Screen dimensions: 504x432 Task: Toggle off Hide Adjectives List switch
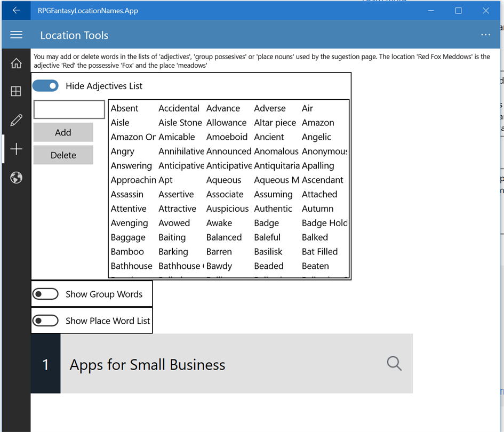click(45, 86)
